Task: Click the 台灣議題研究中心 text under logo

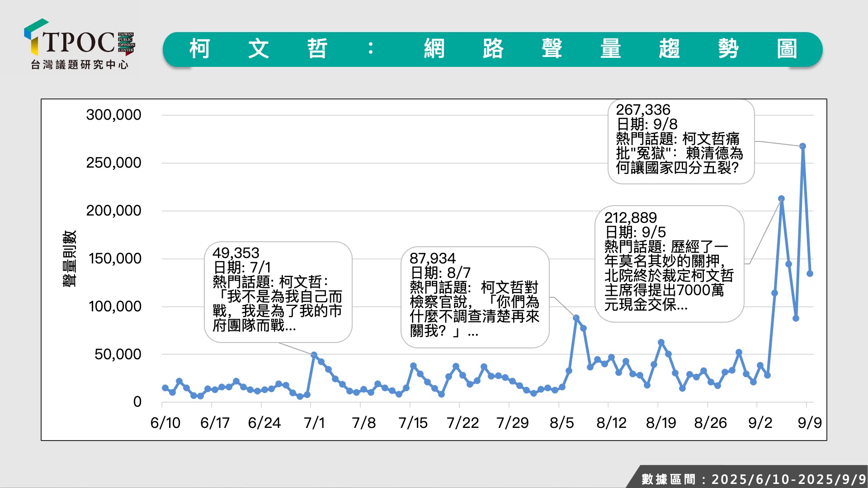Action: 80,65
